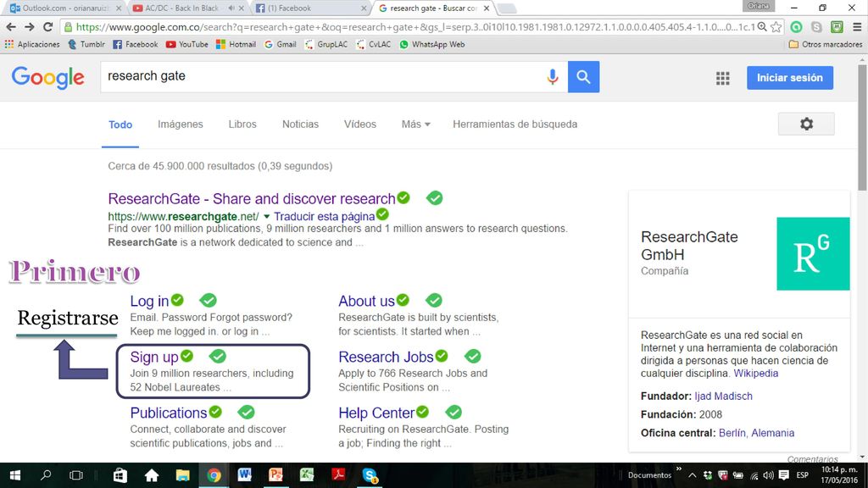Go forward in browser history
The height and width of the screenshot is (488, 868).
click(x=30, y=27)
